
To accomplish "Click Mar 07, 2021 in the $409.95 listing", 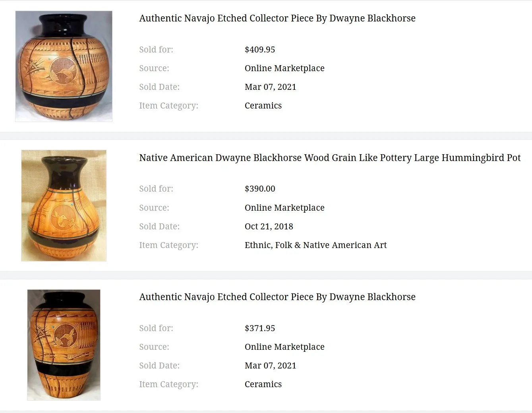I will 270,87.
